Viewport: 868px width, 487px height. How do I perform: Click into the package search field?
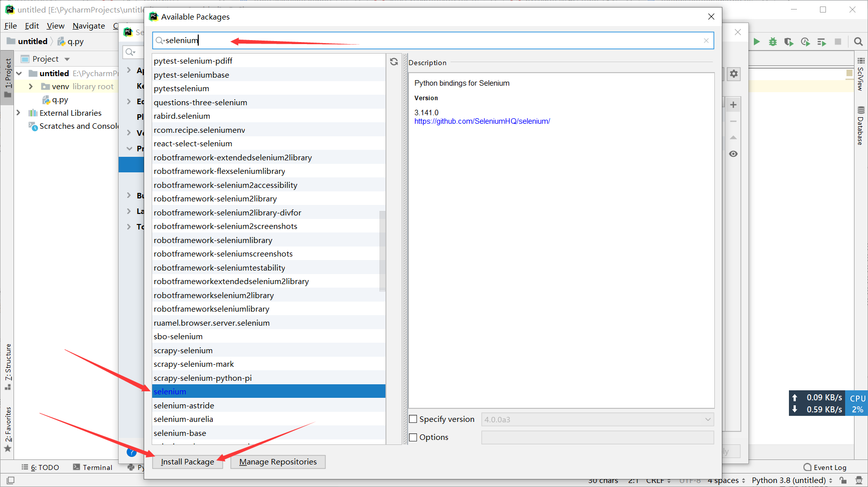(x=433, y=41)
